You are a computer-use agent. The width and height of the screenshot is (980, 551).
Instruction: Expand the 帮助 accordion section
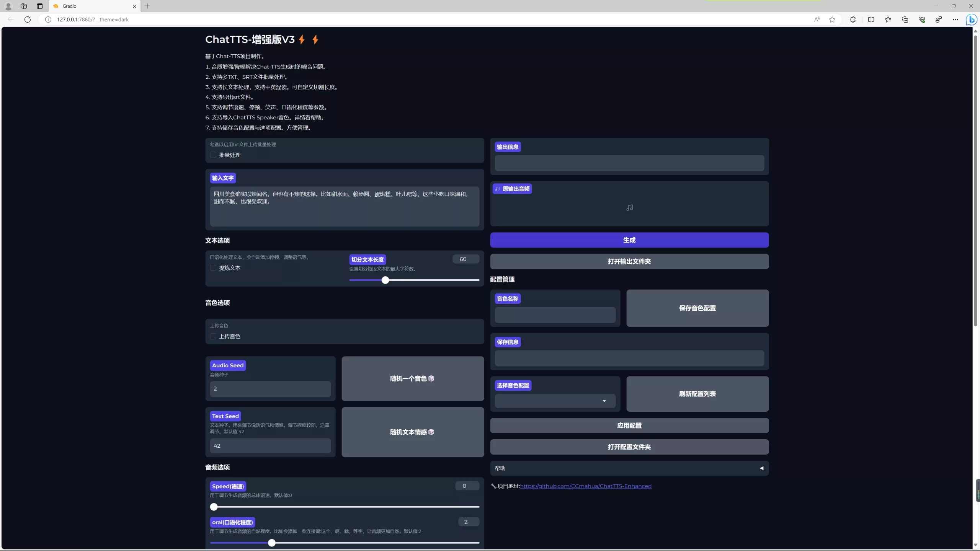[x=629, y=468]
